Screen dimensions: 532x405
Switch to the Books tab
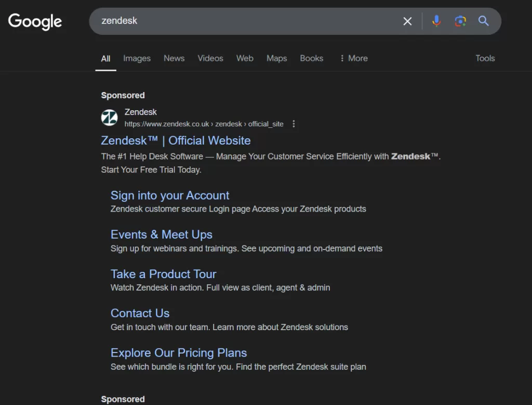(x=312, y=58)
